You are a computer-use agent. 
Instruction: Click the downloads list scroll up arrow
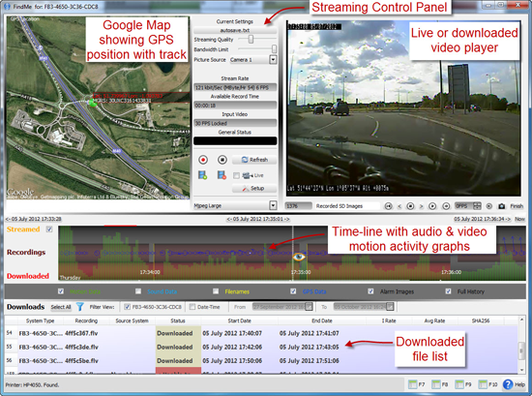point(521,320)
